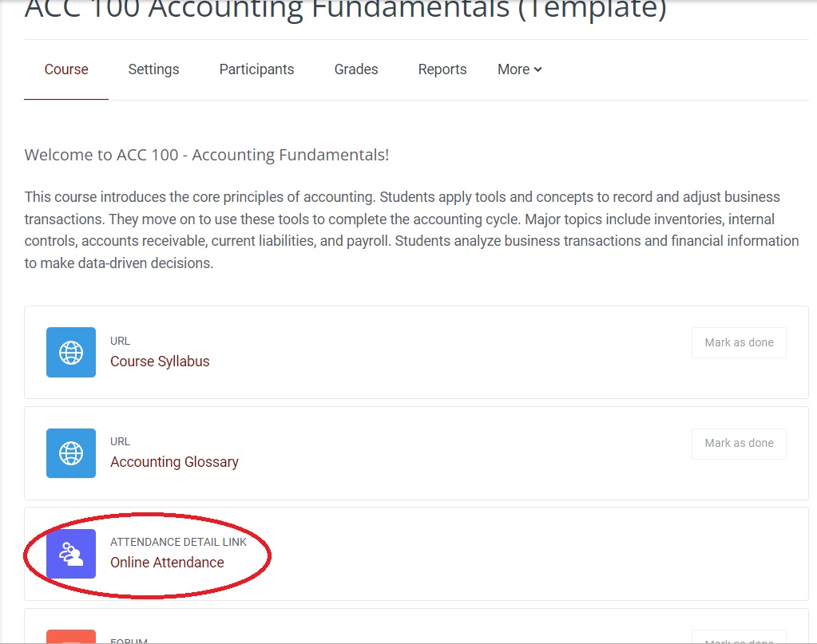Click the Course Syllabus globe icon
The image size is (817, 644).
(x=71, y=353)
